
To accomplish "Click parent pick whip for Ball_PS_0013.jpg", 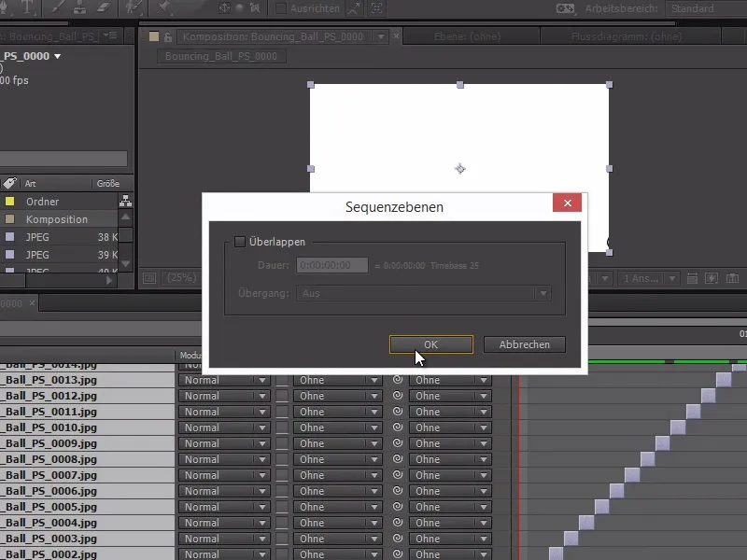I will [398, 380].
